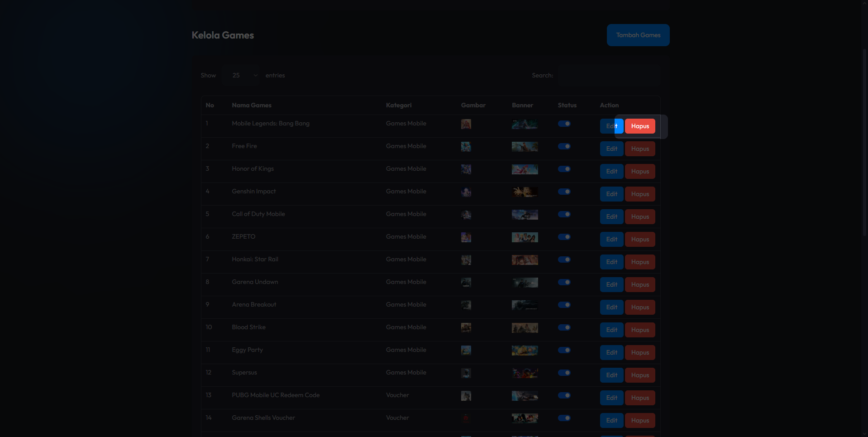Edit the Honor of Kings entry
The width and height of the screenshot is (868, 437).
[x=611, y=171]
